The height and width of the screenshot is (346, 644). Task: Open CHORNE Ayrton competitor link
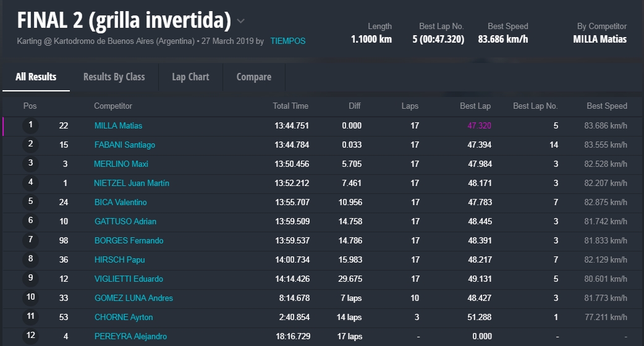(x=124, y=317)
